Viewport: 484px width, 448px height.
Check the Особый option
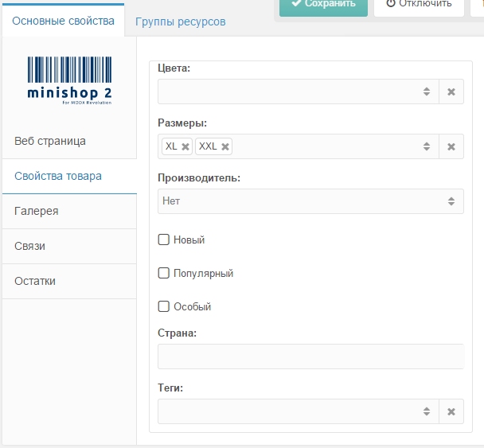164,306
